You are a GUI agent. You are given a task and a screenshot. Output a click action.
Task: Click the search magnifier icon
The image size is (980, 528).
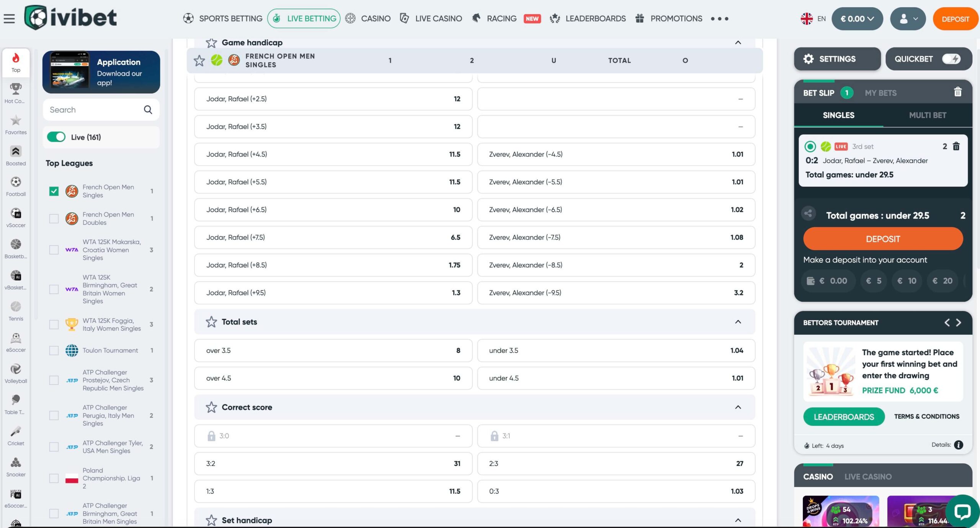click(148, 110)
